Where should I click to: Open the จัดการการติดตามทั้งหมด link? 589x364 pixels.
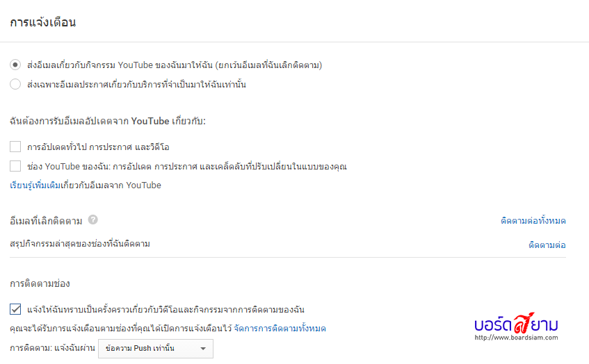pyautogui.click(x=280, y=329)
